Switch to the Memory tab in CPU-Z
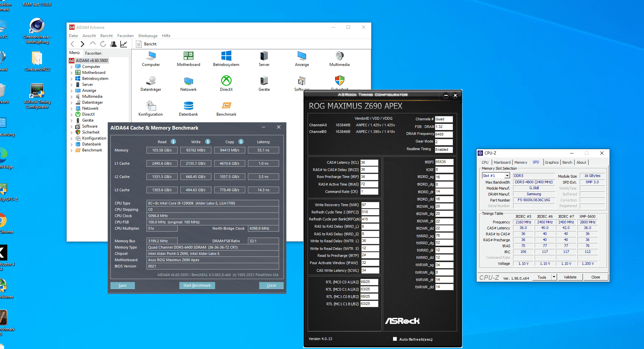The width and height of the screenshot is (644, 349). [521, 162]
